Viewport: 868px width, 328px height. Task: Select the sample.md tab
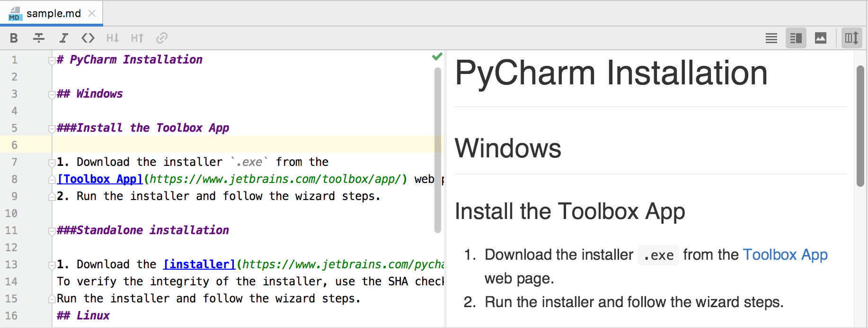click(x=52, y=13)
